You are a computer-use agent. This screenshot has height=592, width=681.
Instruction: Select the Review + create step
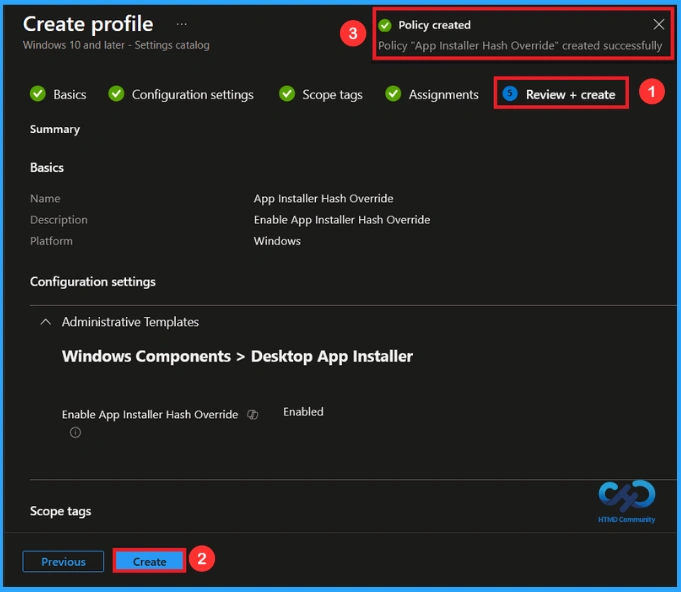pos(570,94)
